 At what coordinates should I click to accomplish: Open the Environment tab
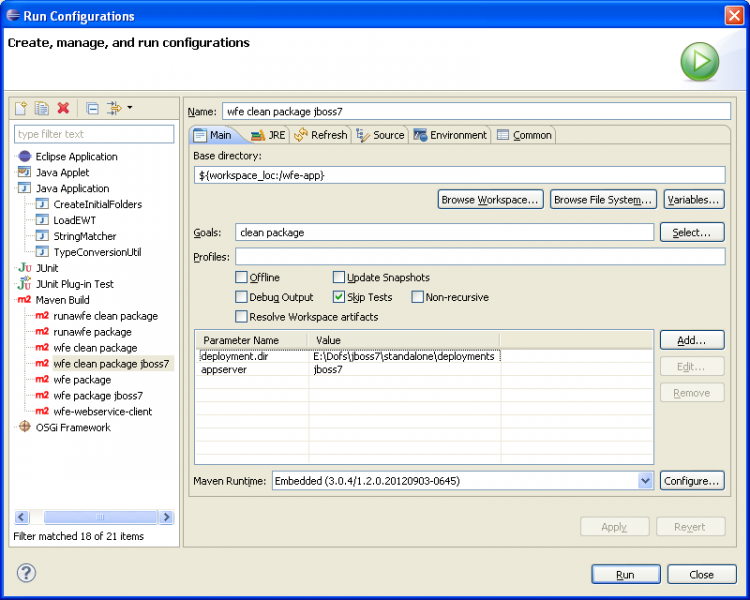(x=450, y=135)
